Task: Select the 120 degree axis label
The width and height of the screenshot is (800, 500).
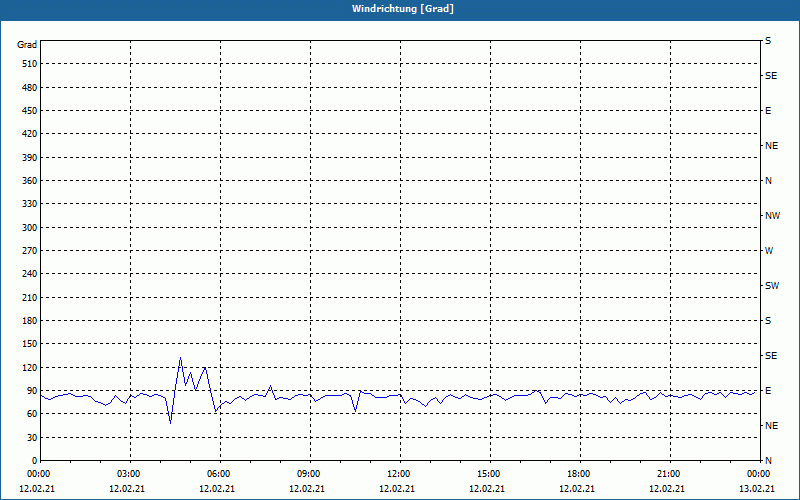Action: tap(30, 368)
